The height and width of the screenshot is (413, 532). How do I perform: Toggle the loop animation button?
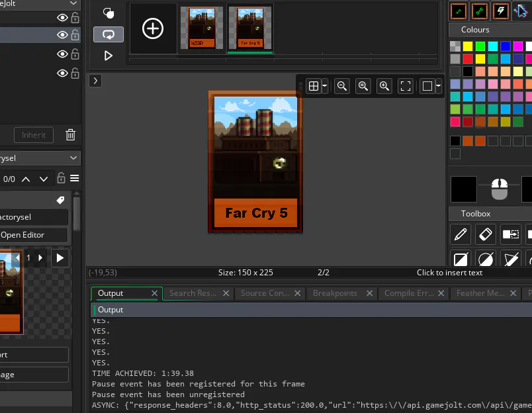[x=109, y=34]
